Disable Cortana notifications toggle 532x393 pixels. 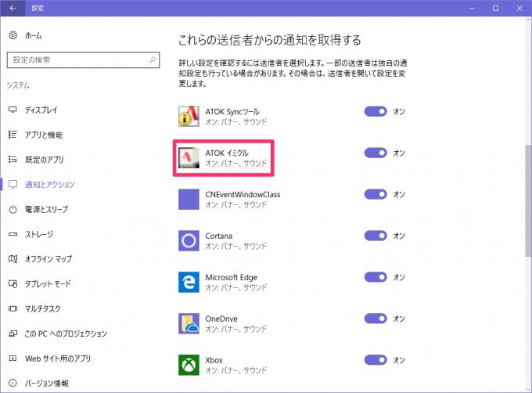(376, 236)
